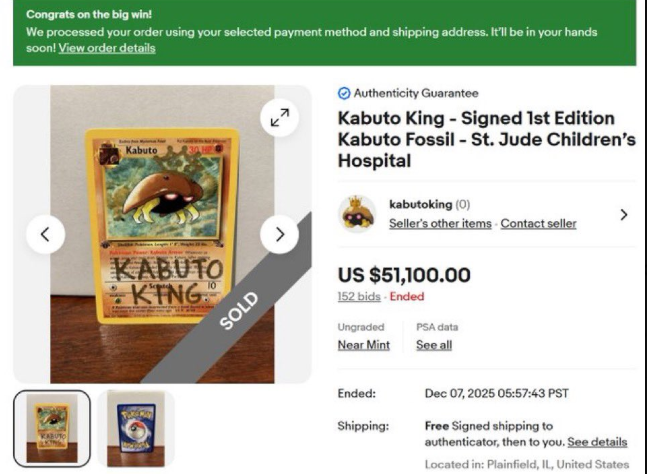Viewport: 647px width, 474px height.
Task: Go to the next listing photo
Action: (279, 235)
